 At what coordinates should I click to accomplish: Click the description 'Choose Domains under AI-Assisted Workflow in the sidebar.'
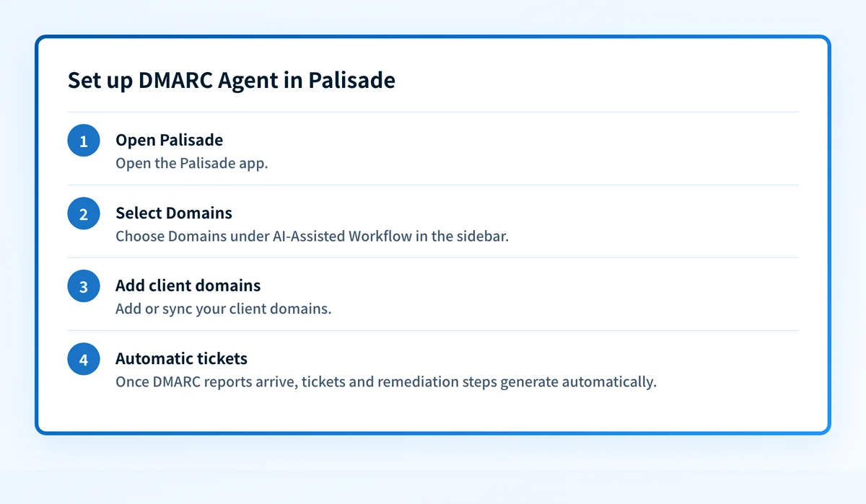tap(312, 236)
